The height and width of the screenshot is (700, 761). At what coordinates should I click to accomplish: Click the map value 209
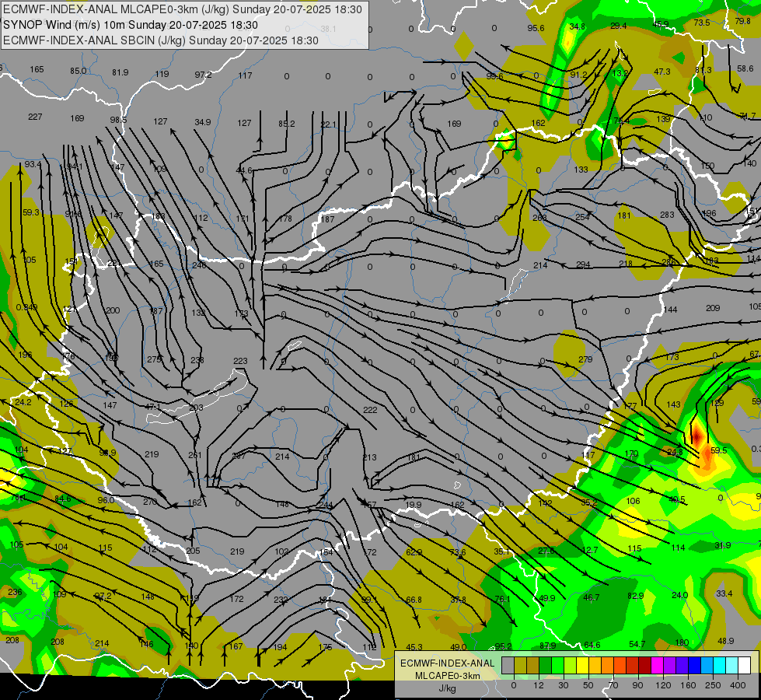tap(713, 308)
